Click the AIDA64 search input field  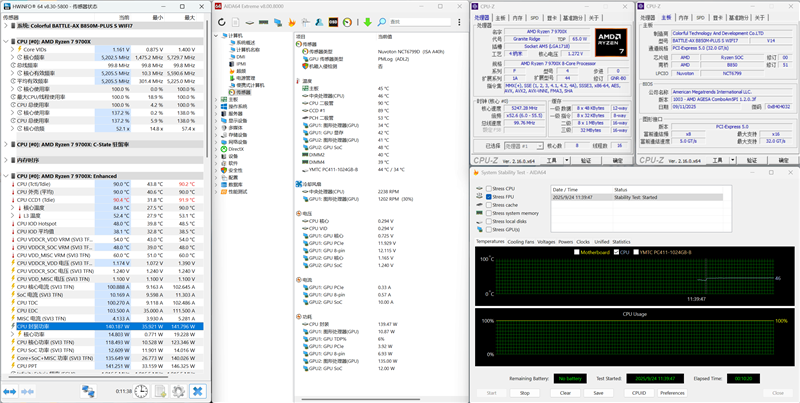(x=419, y=22)
